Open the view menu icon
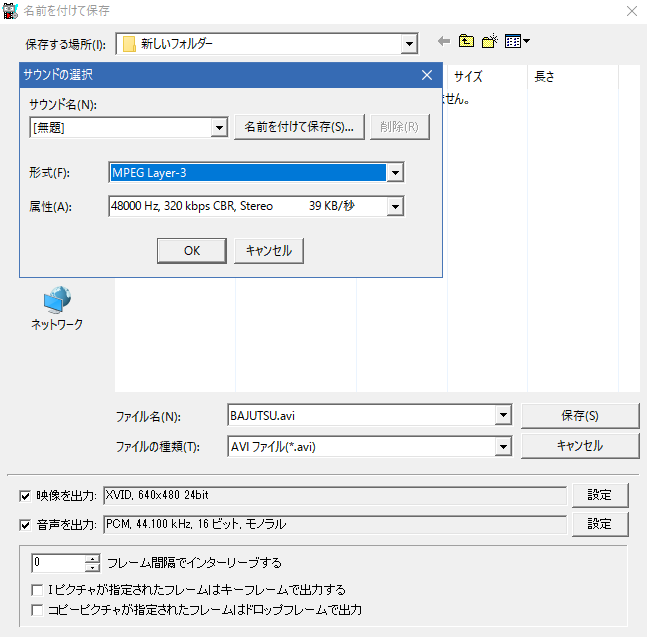This screenshot has height=637, width=647. [516, 42]
